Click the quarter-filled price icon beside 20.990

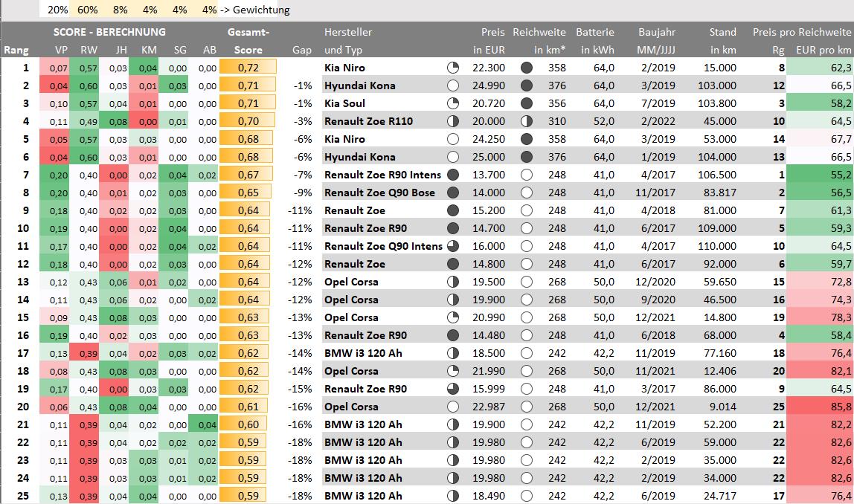click(452, 317)
